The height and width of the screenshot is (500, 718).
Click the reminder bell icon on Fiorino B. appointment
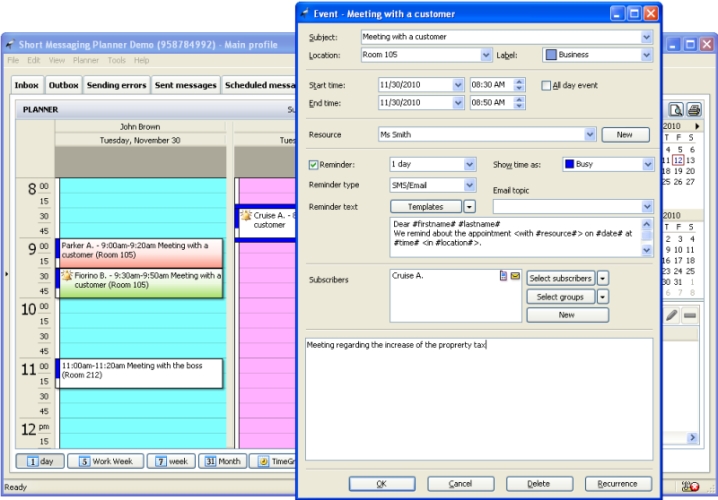pos(67,275)
